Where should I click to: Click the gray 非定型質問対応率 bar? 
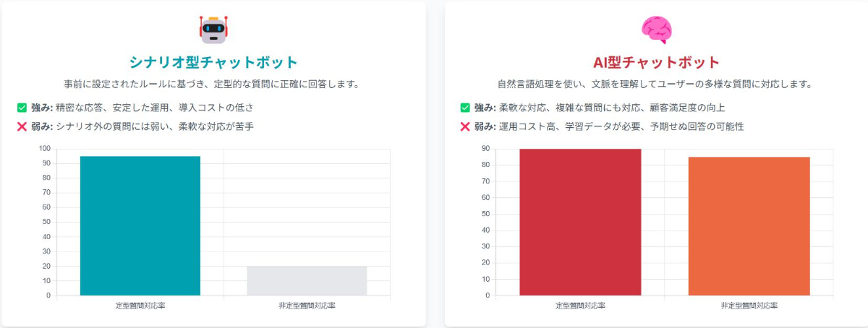pyautogui.click(x=307, y=280)
